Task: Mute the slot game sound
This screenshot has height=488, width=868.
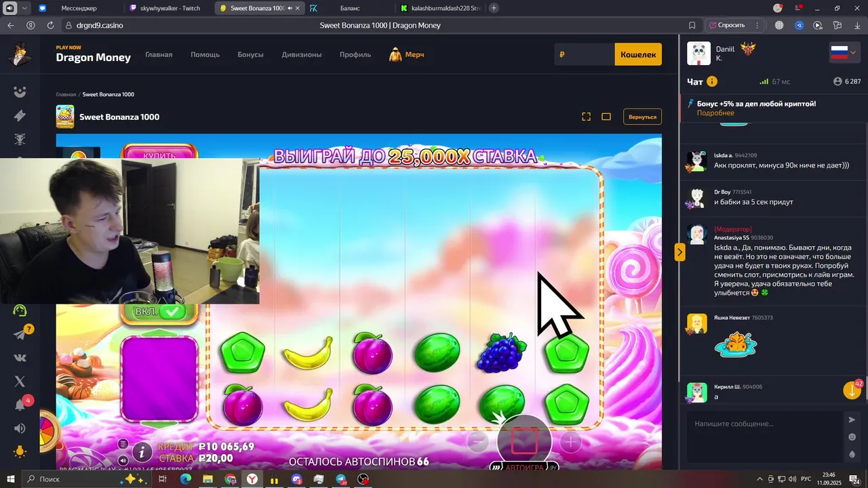Action: [x=123, y=460]
